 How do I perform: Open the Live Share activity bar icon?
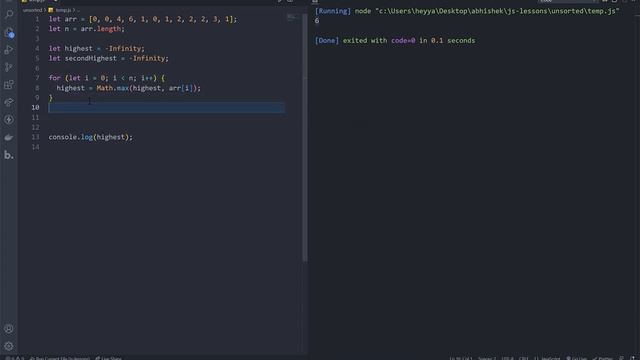pos(9,102)
